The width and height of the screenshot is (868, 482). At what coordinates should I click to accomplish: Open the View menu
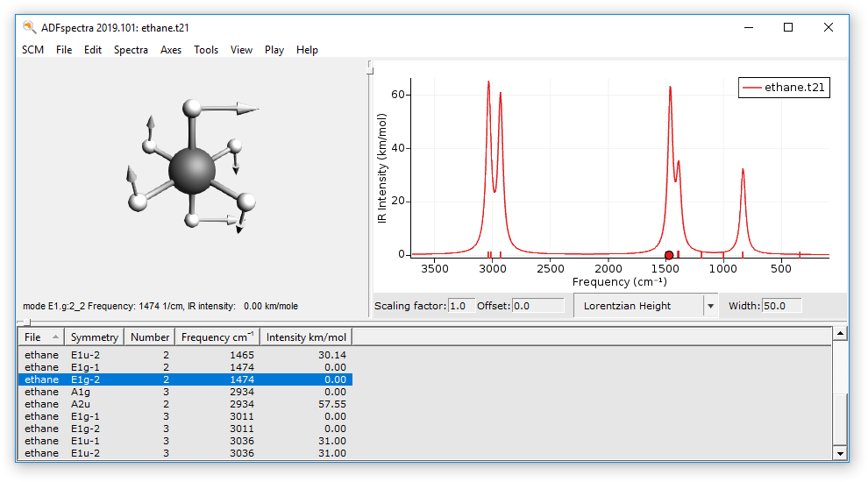[x=241, y=50]
